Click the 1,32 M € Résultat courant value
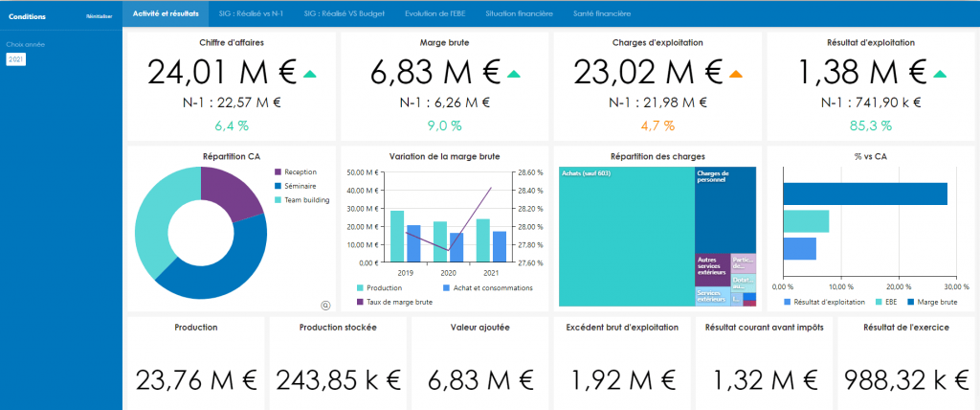 tap(765, 380)
